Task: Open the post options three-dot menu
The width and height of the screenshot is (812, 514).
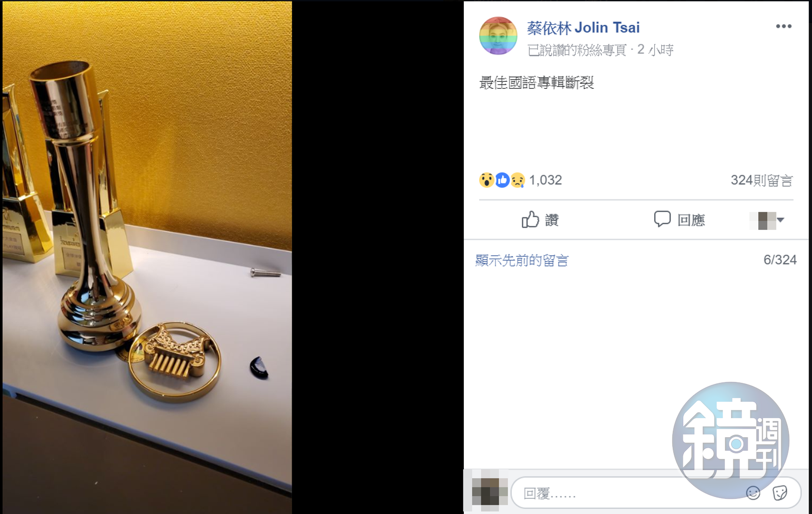Action: [784, 26]
